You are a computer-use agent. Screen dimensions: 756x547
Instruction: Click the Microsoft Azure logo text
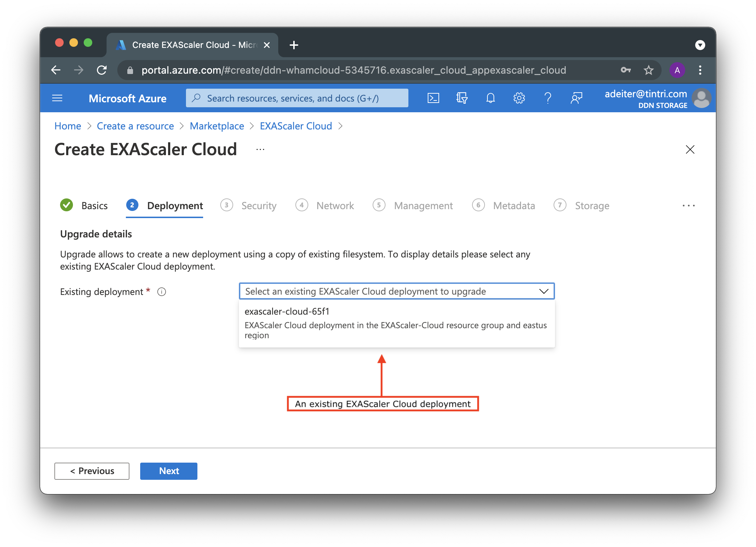128,98
